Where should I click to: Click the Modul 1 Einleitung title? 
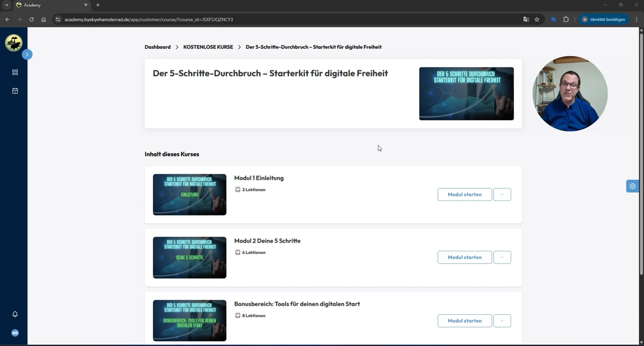pyautogui.click(x=259, y=178)
